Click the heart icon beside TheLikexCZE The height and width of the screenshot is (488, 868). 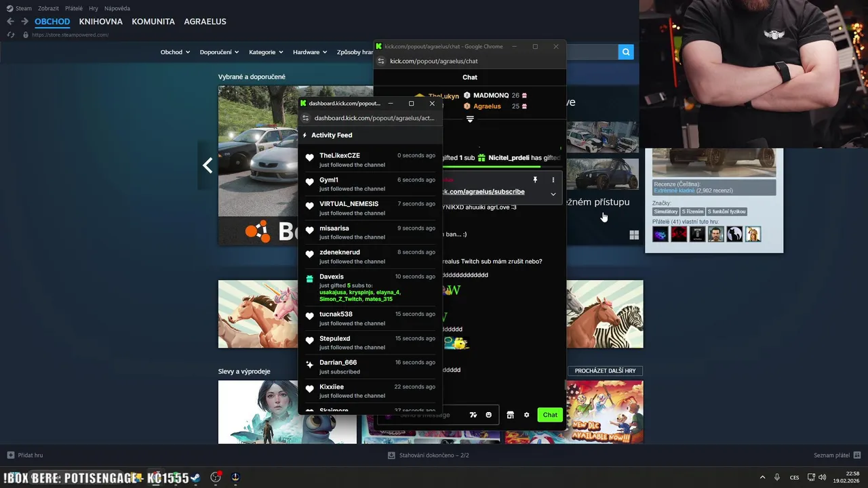(x=310, y=157)
